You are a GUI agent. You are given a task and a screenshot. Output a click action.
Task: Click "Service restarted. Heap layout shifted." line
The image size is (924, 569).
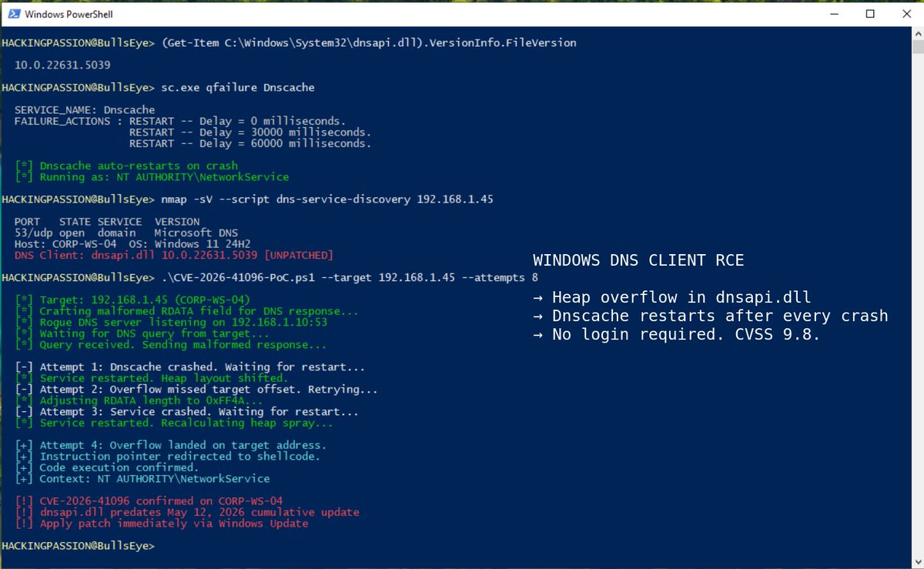tap(152, 378)
